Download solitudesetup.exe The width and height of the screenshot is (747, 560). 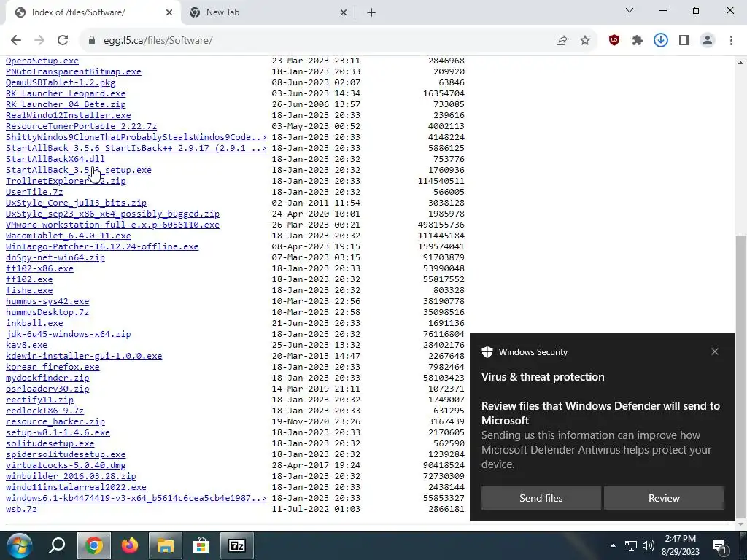coord(50,444)
